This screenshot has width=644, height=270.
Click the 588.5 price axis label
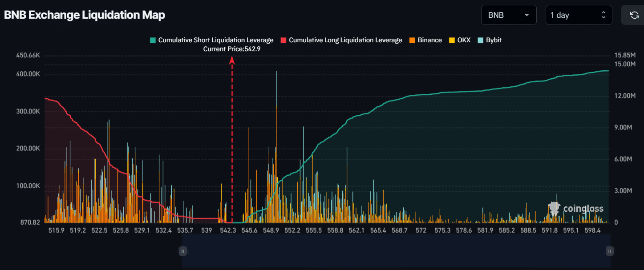pos(528,230)
